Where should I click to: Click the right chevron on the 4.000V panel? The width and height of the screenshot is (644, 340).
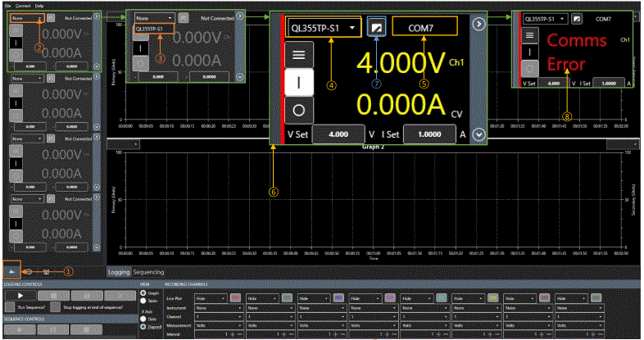click(478, 25)
